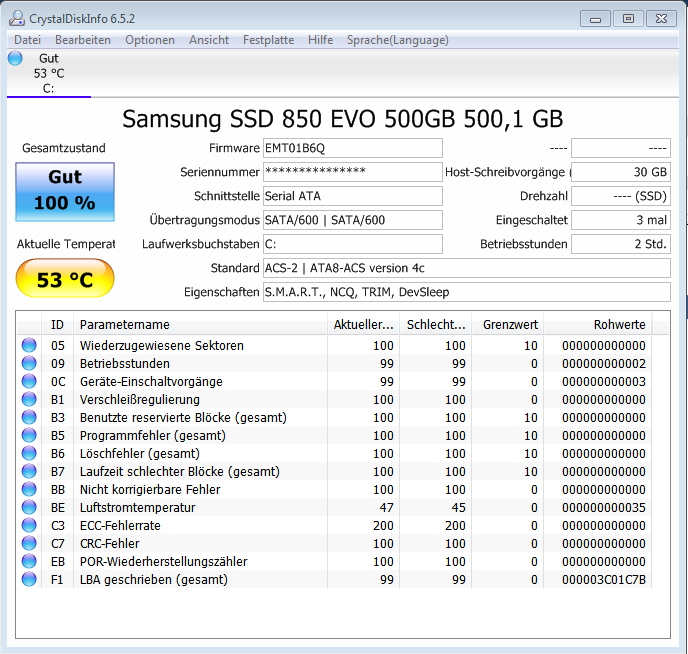Click the ID column header
Screen dimensions: 688x654
pyautogui.click(x=57, y=325)
